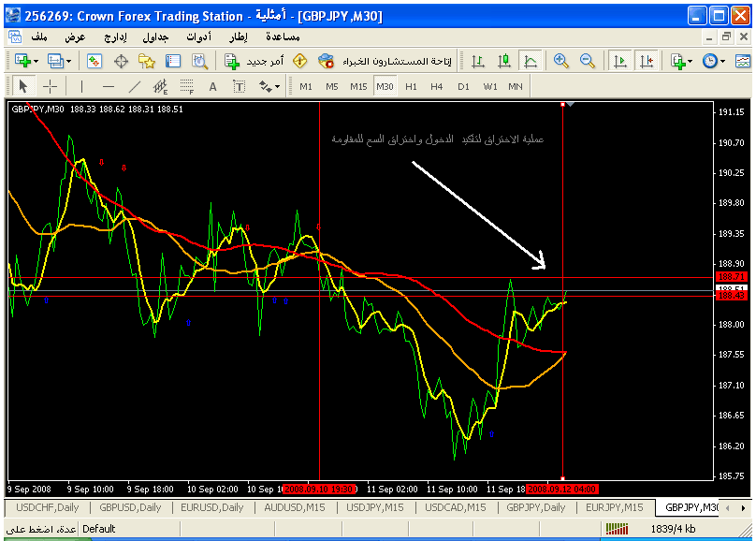Select the draw Trendline tool
The width and height of the screenshot is (756, 541).
[x=134, y=87]
